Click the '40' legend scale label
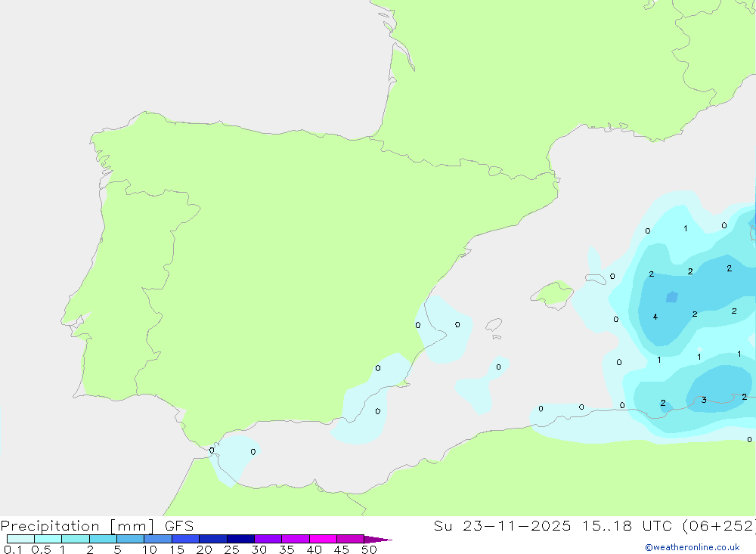The image size is (756, 554). (314, 549)
